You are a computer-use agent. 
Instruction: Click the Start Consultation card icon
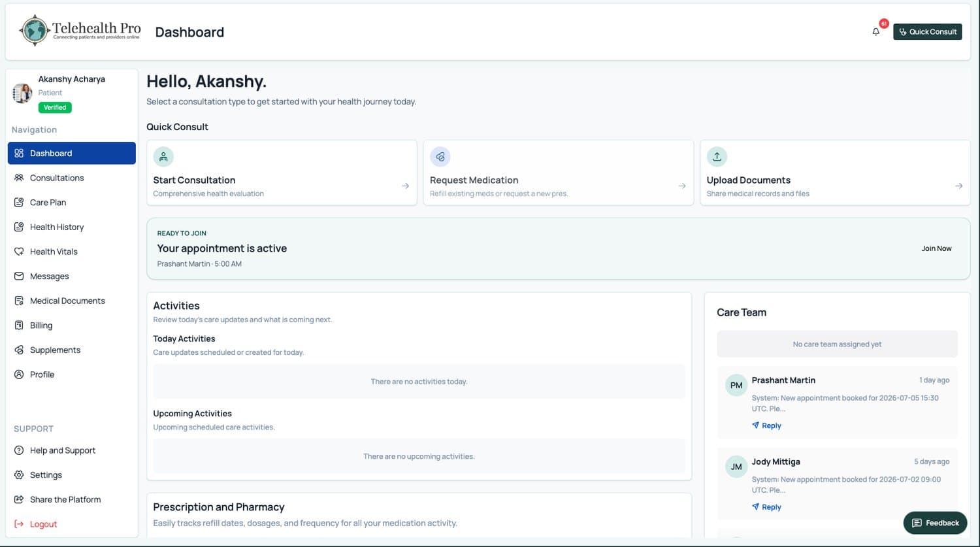pyautogui.click(x=163, y=157)
